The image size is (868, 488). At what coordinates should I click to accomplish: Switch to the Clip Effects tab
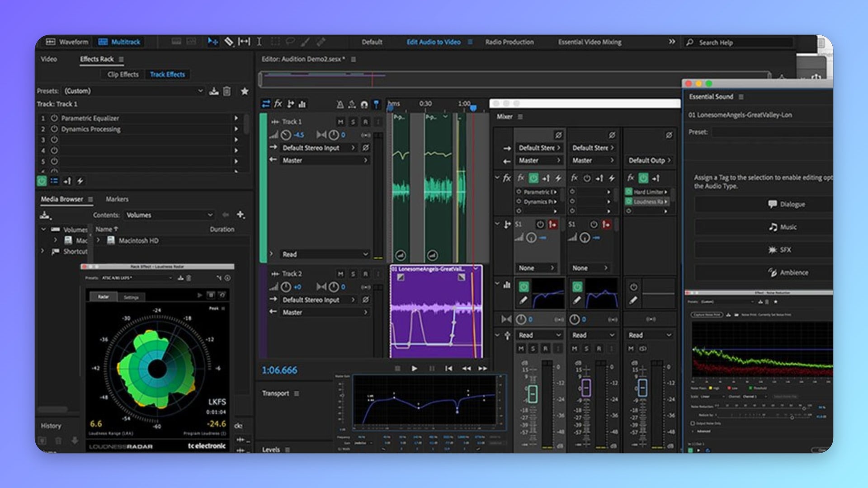pos(123,75)
